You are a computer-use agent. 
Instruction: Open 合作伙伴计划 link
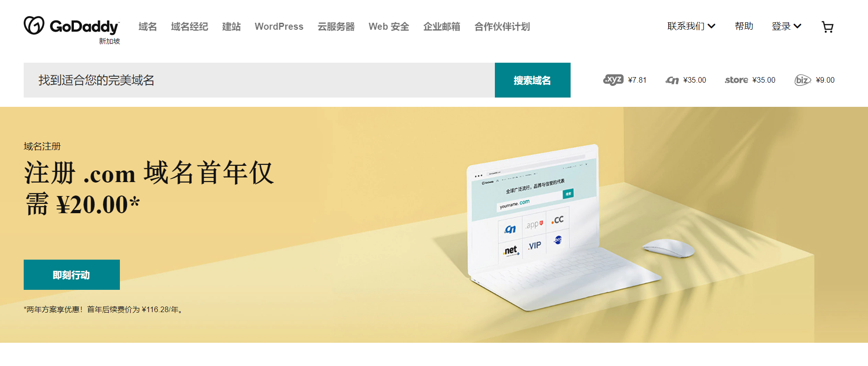click(502, 26)
